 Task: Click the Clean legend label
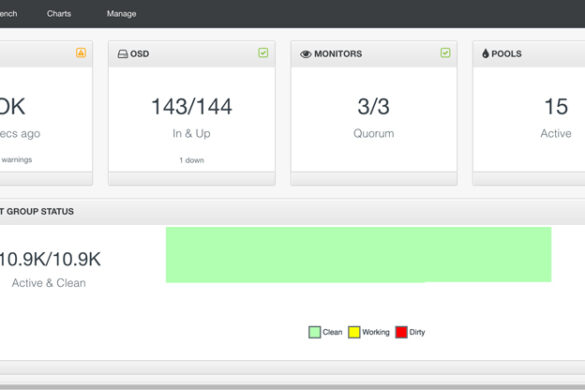332,332
